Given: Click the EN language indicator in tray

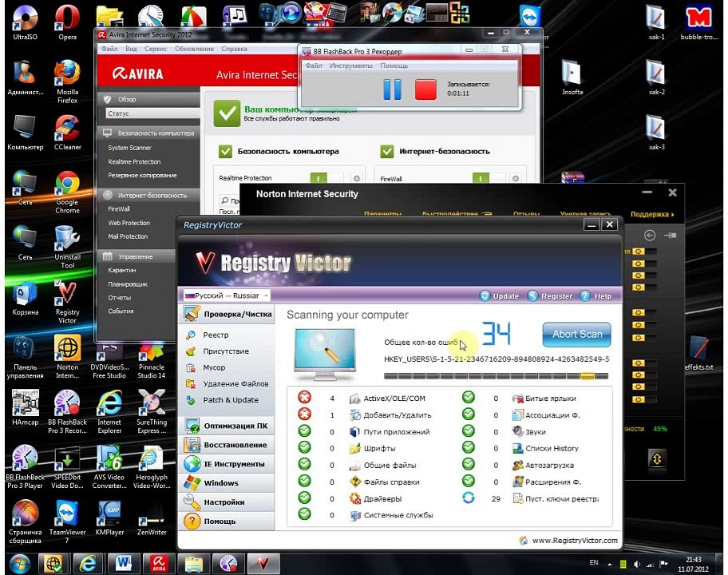Looking at the screenshot, I should (594, 562).
